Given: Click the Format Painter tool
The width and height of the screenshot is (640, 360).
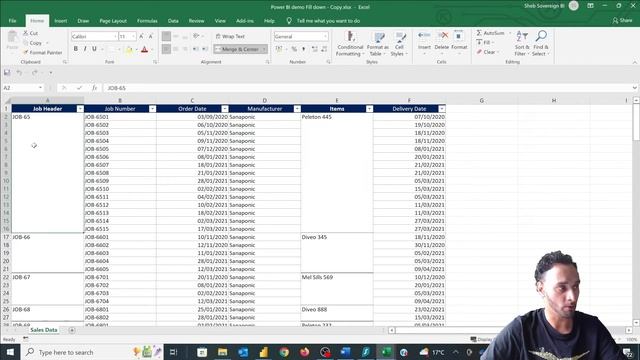Looking at the screenshot, I should click(42, 53).
